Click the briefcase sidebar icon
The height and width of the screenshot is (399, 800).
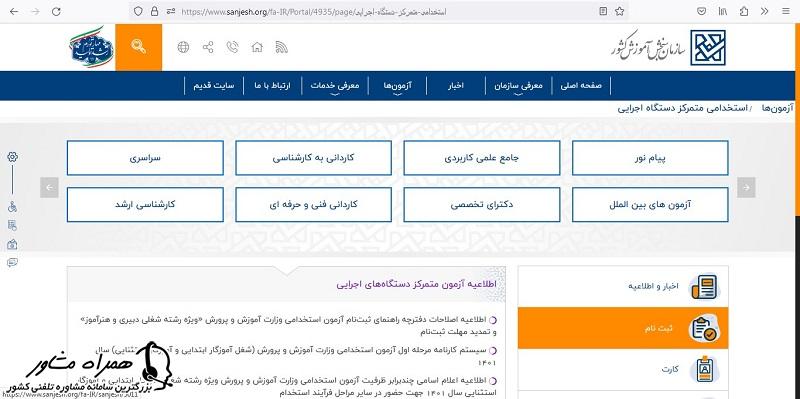coord(12,244)
